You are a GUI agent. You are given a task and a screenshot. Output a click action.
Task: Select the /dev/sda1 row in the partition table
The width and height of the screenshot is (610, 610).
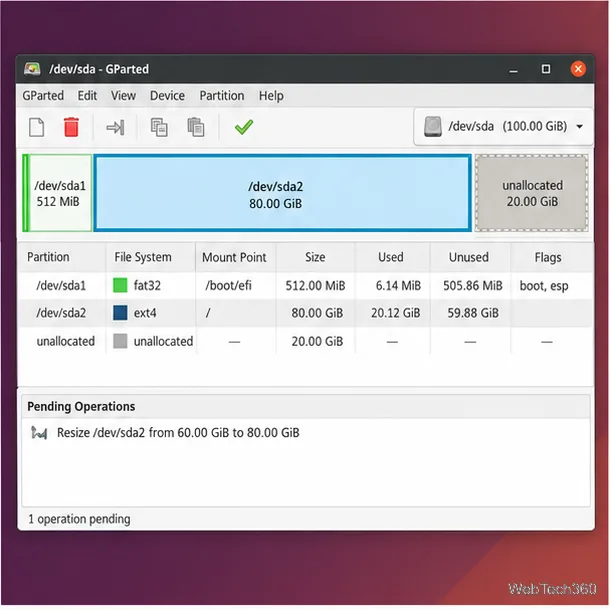coord(305,286)
